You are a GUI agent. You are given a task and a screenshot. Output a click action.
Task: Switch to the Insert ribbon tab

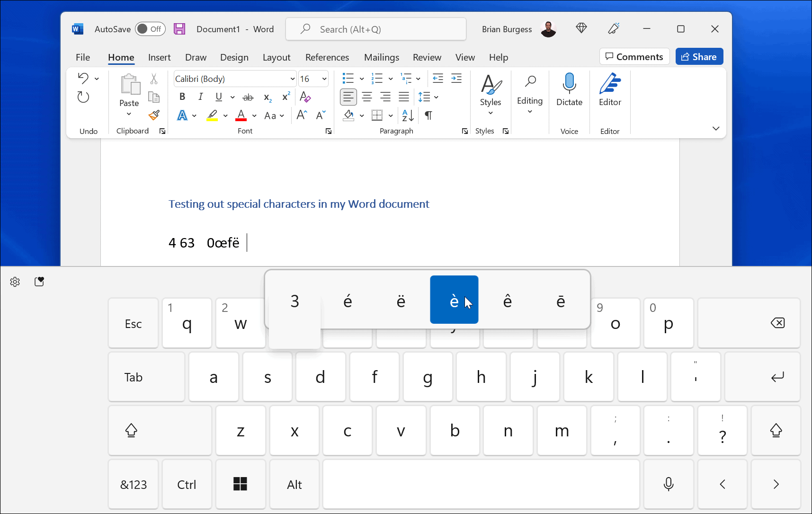pos(159,57)
